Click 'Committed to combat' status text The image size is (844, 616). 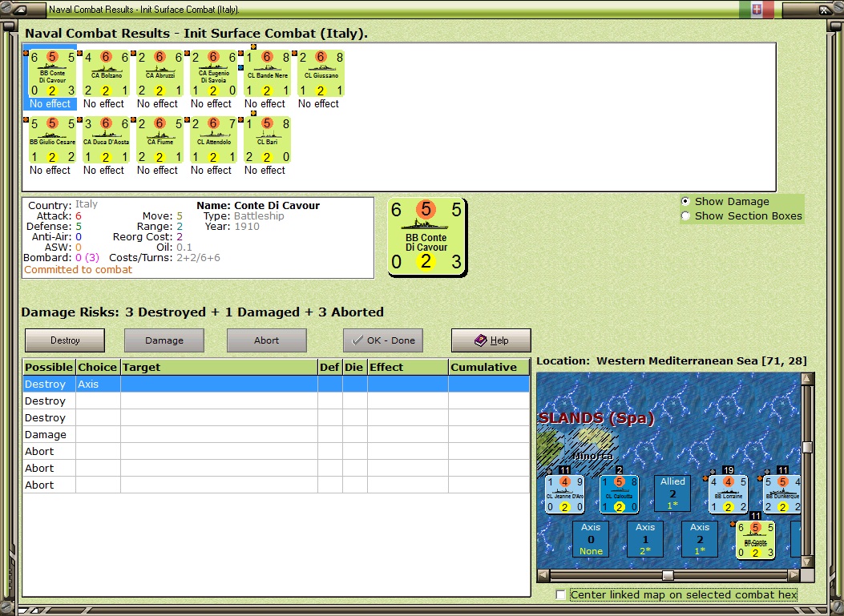[78, 269]
